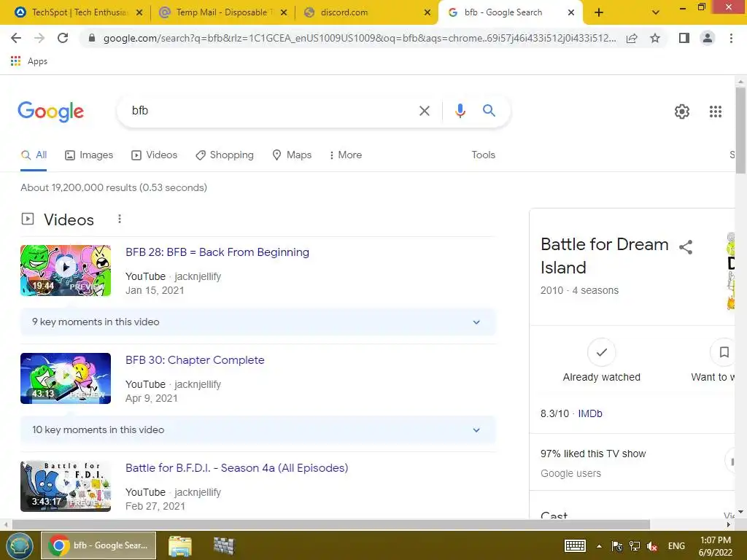Open the Chrome side panel

684,38
